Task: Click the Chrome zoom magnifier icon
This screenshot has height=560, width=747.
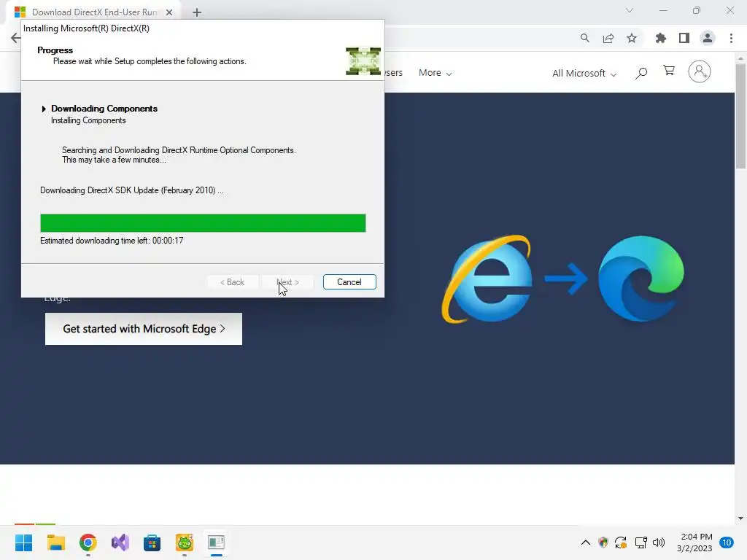Action: (584, 38)
